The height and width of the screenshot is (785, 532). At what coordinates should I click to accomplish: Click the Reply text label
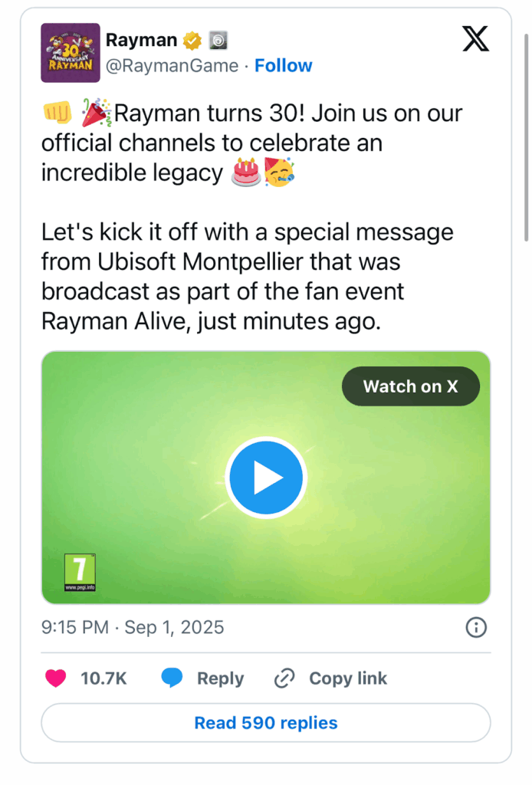[x=220, y=678]
